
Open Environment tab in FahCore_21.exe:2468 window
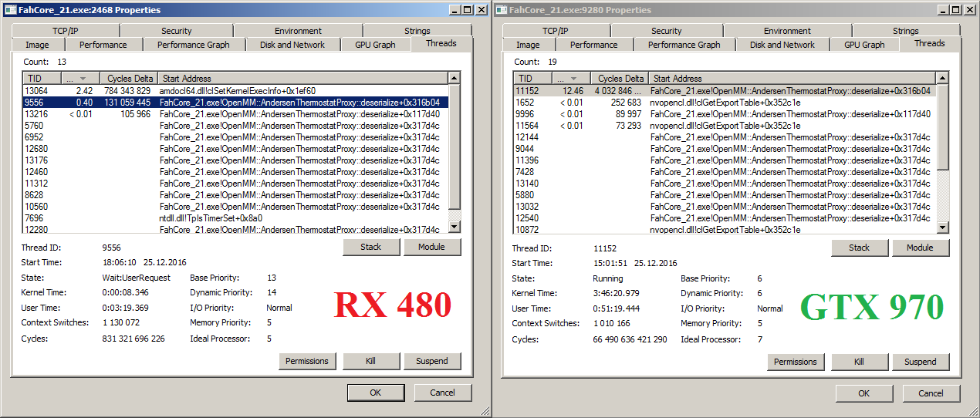298,31
